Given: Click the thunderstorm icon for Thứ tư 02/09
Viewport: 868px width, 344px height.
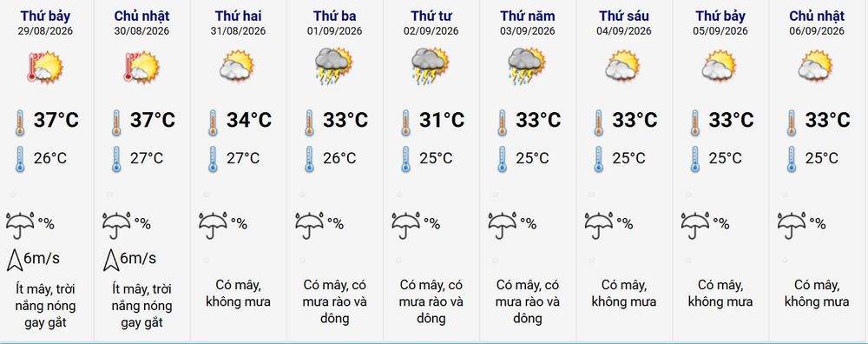Looking at the screenshot, I should click(431, 66).
